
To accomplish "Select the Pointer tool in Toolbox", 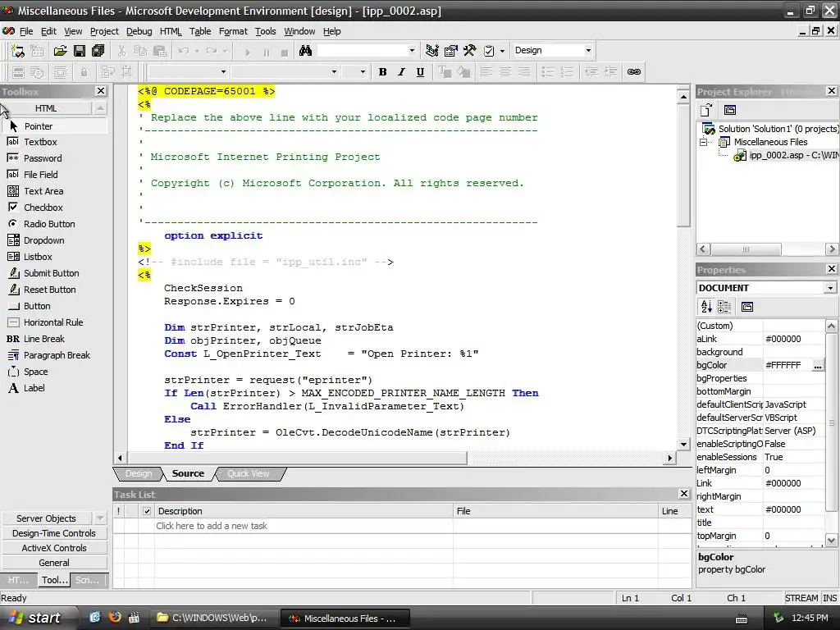I will click(x=53, y=126).
